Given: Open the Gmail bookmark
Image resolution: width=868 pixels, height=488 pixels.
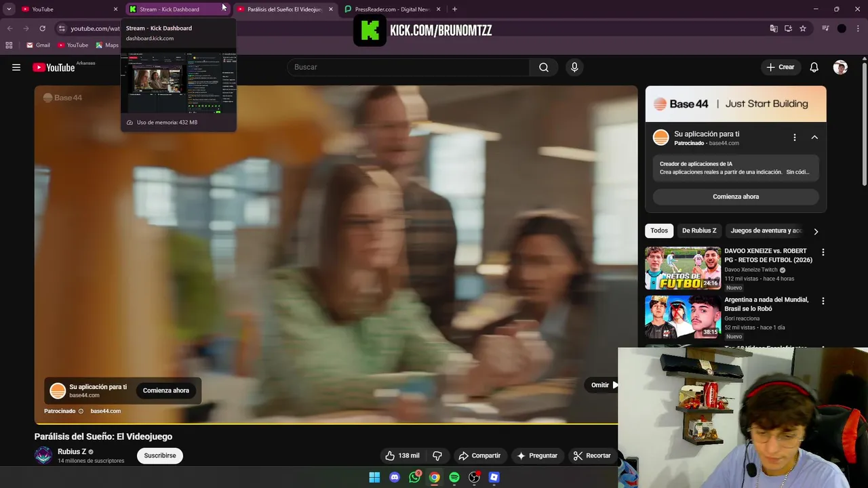Looking at the screenshot, I should [x=38, y=45].
